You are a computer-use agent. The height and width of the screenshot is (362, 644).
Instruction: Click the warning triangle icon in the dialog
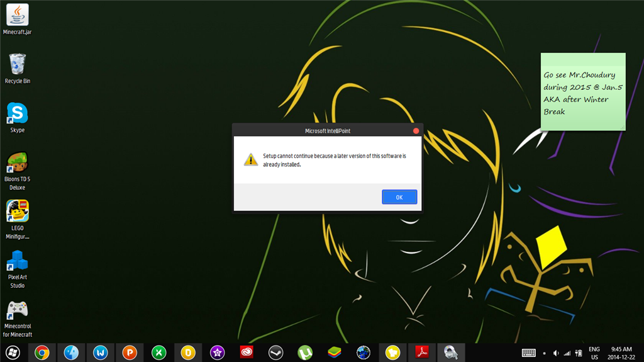pyautogui.click(x=250, y=160)
